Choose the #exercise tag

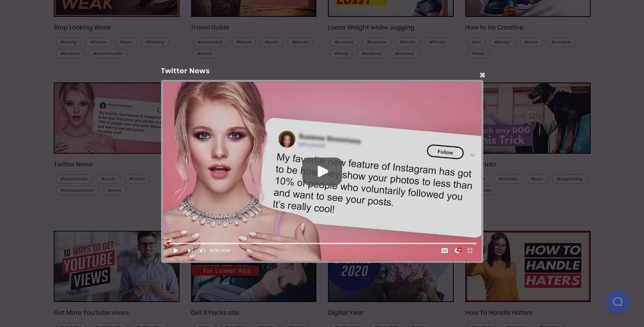click(377, 42)
